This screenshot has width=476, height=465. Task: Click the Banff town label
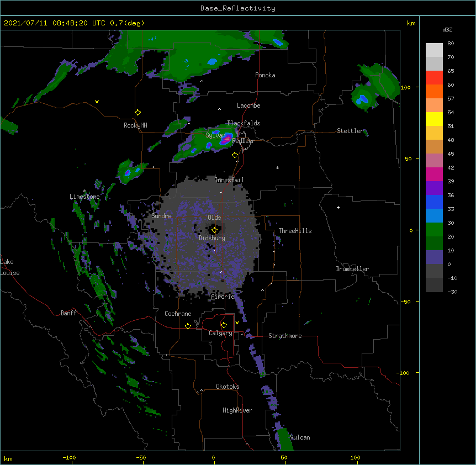coord(68,313)
